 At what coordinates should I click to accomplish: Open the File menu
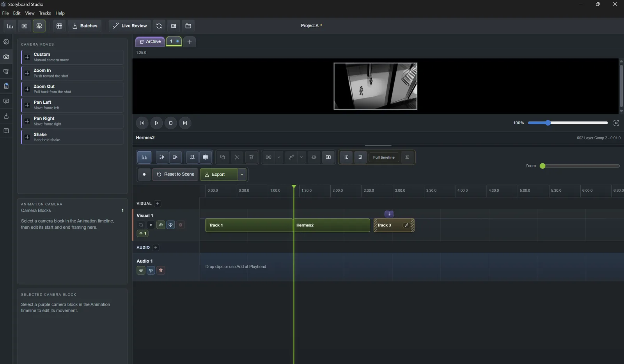[5, 13]
